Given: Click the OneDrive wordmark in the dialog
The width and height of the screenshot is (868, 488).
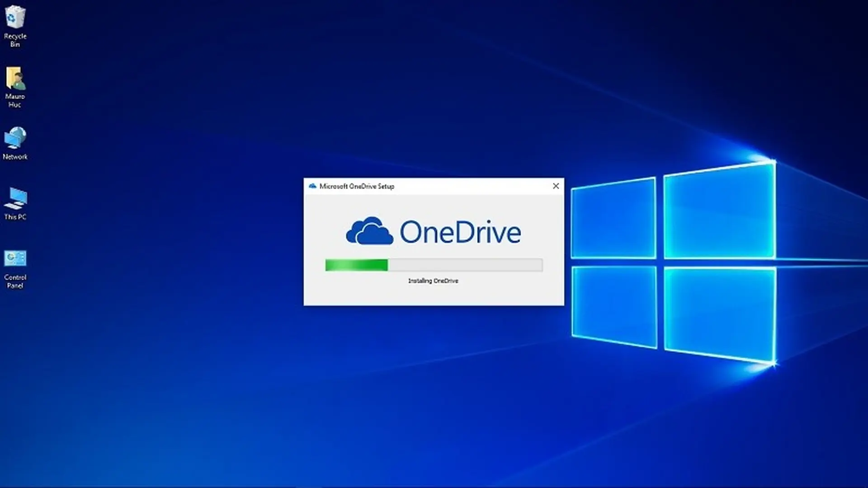Looking at the screenshot, I should click(461, 231).
